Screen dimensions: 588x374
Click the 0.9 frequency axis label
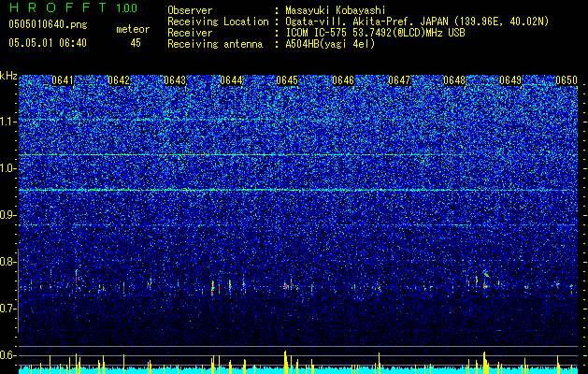[8, 215]
